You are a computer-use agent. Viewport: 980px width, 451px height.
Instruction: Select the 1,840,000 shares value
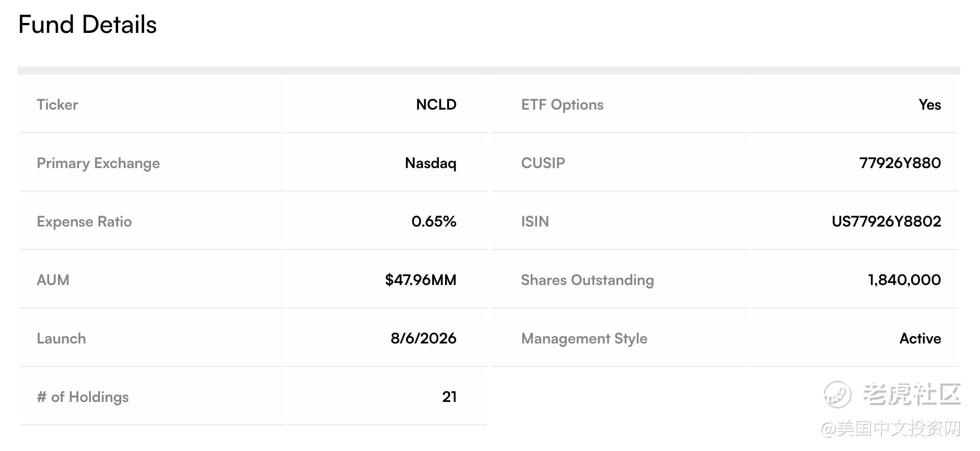pos(904,280)
